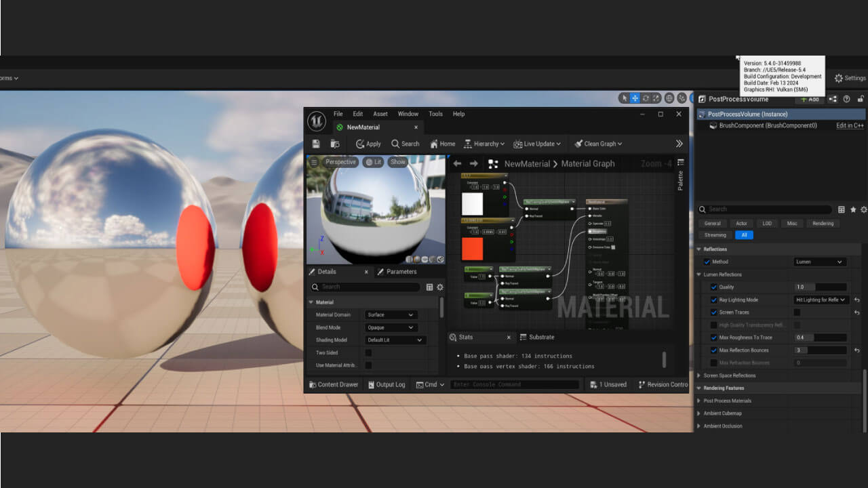
Task: Open the Lit view mode dropdown
Action: pyautogui.click(x=372, y=162)
